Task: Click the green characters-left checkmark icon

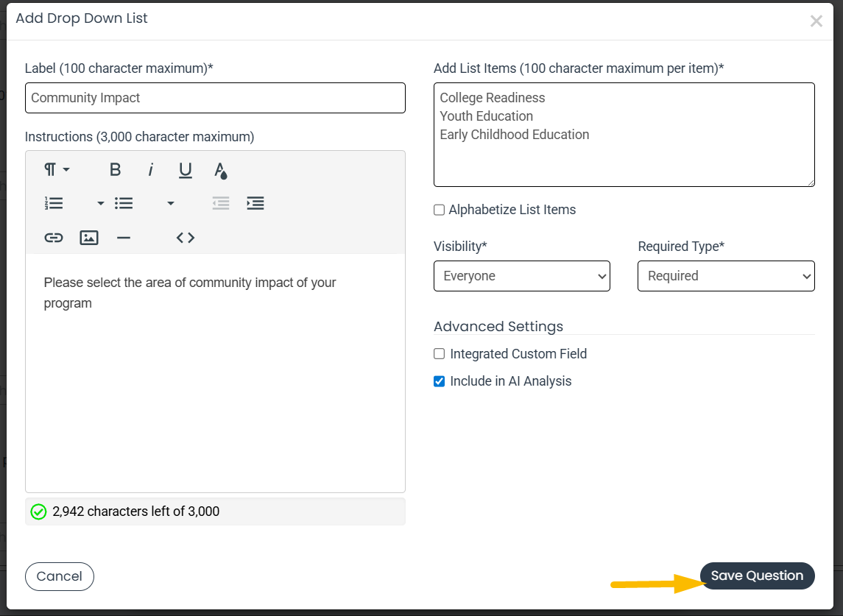Action: click(x=39, y=511)
